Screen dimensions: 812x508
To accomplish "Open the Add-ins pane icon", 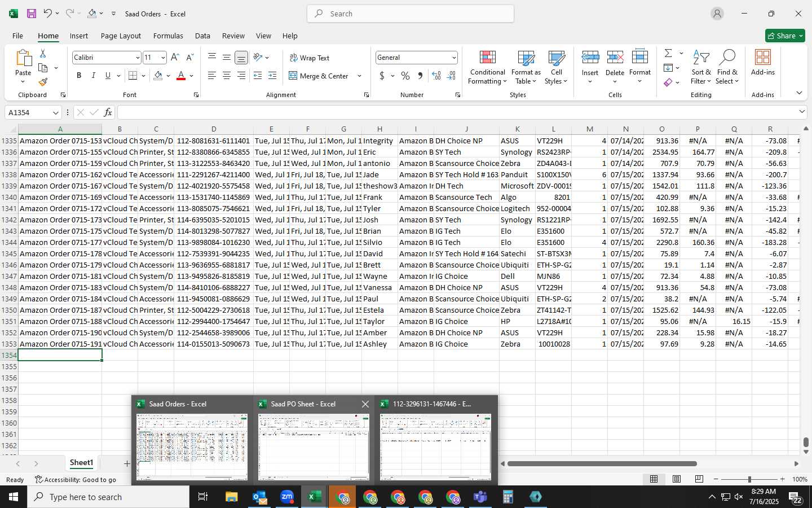I will point(763,63).
